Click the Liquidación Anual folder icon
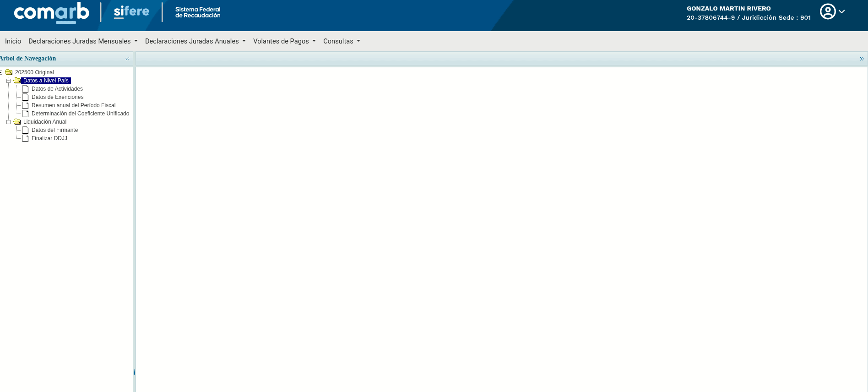This screenshot has height=392, width=868. coord(17,122)
